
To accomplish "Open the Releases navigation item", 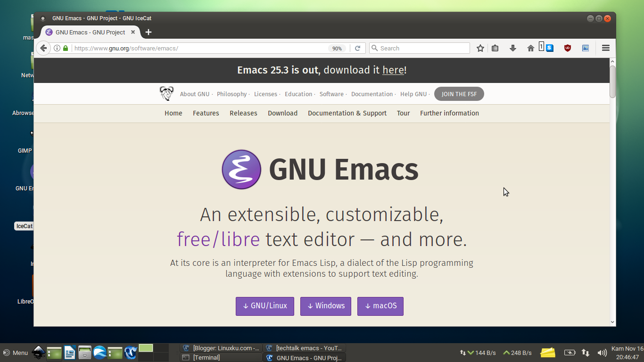I will (x=243, y=113).
